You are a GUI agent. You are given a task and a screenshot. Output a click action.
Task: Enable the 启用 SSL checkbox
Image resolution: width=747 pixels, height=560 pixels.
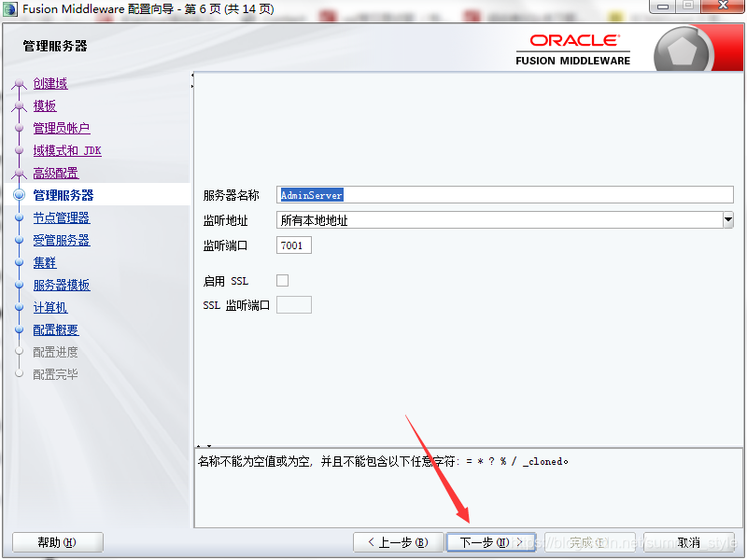point(283,281)
